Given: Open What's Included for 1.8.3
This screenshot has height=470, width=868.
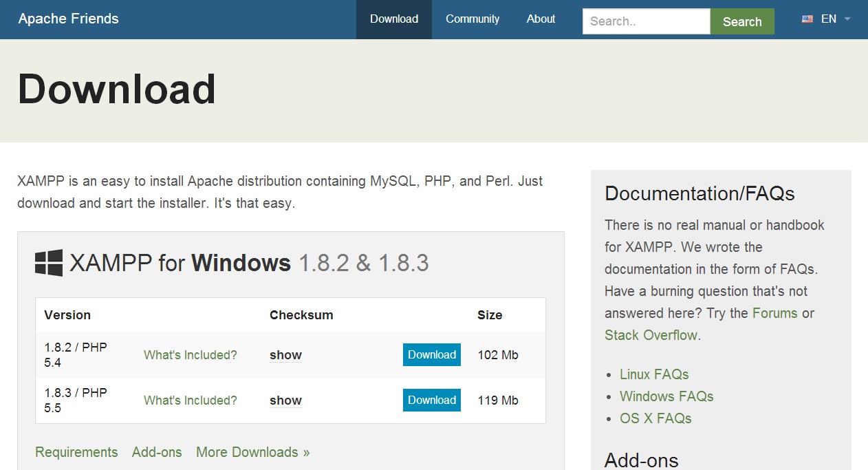Looking at the screenshot, I should point(191,400).
